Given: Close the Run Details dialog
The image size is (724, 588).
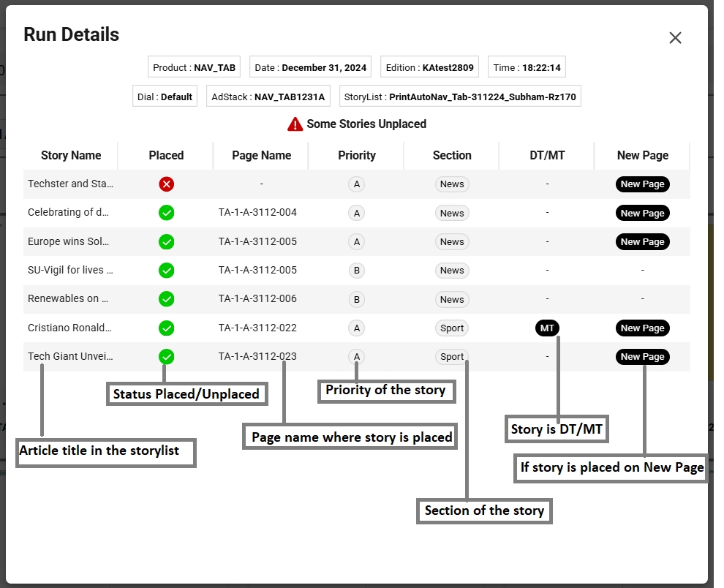Looking at the screenshot, I should pyautogui.click(x=675, y=38).
